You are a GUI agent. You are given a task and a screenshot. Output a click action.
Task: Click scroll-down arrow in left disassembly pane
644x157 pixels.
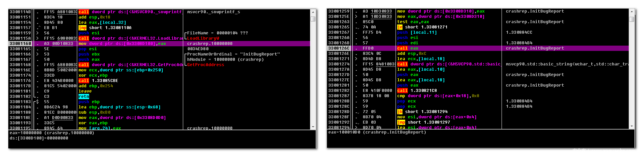[313, 127]
